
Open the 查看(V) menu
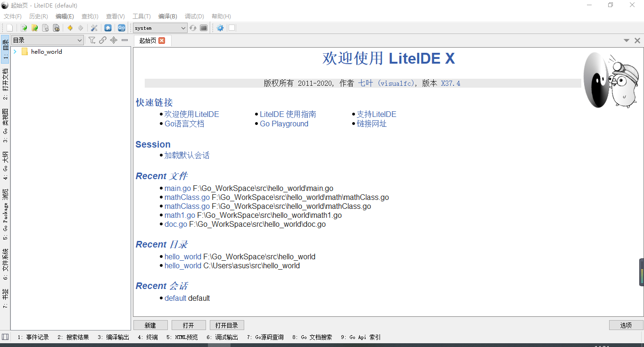pyautogui.click(x=116, y=16)
